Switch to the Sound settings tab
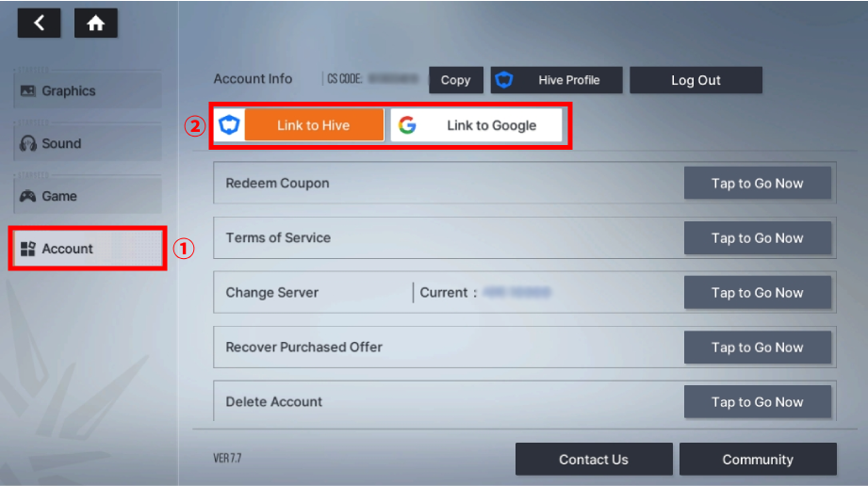The width and height of the screenshot is (868, 486). pos(88,144)
